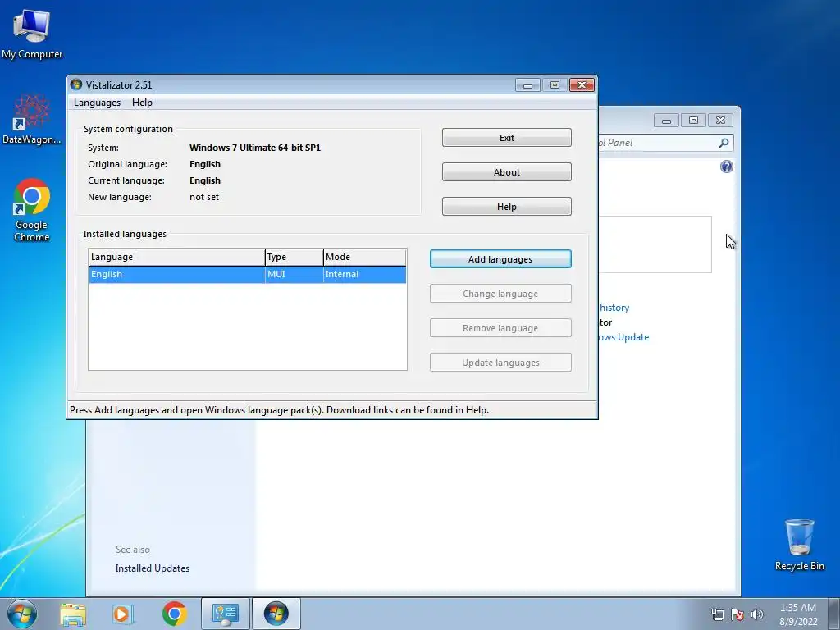Open the Action Center flag tray icon
The width and height of the screenshot is (840, 630).
click(737, 614)
